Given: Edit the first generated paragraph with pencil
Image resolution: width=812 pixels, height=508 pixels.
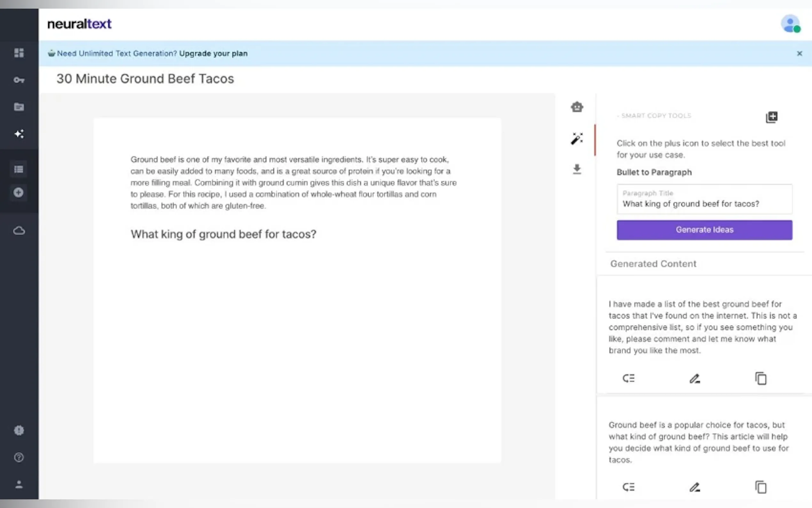Looking at the screenshot, I should 694,378.
